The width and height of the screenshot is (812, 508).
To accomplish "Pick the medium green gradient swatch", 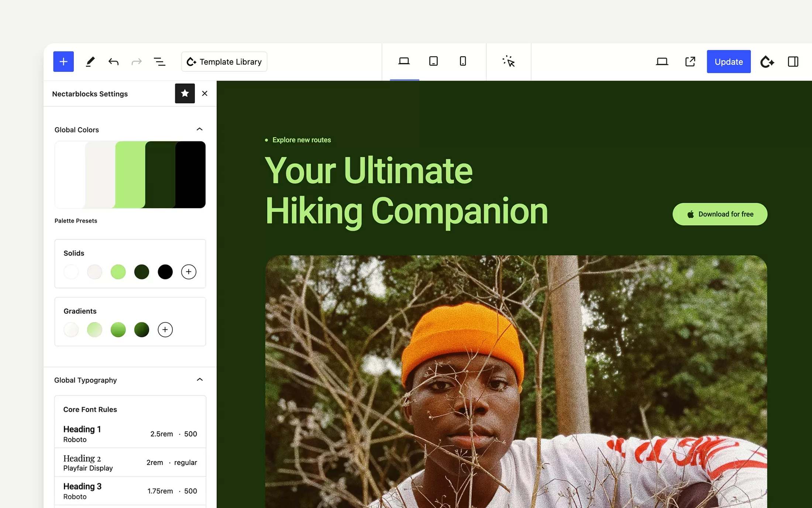I will 118,330.
